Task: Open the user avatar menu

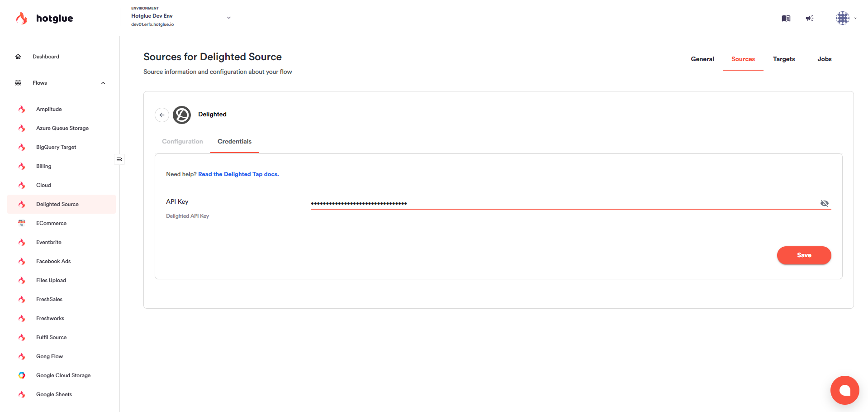Action: 843,18
